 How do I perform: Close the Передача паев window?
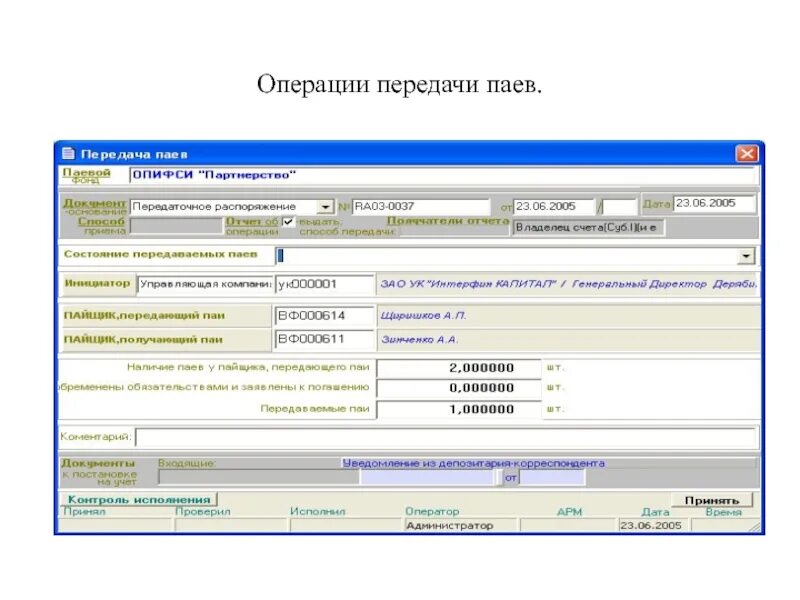click(747, 153)
